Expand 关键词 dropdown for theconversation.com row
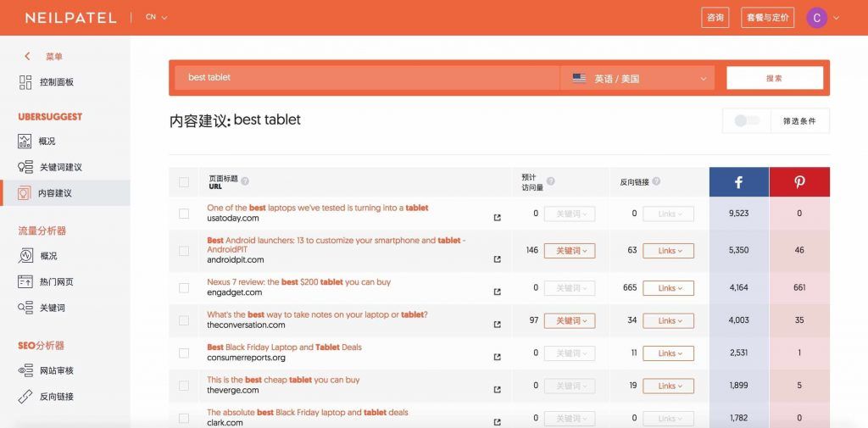This screenshot has width=868, height=428. 570,320
